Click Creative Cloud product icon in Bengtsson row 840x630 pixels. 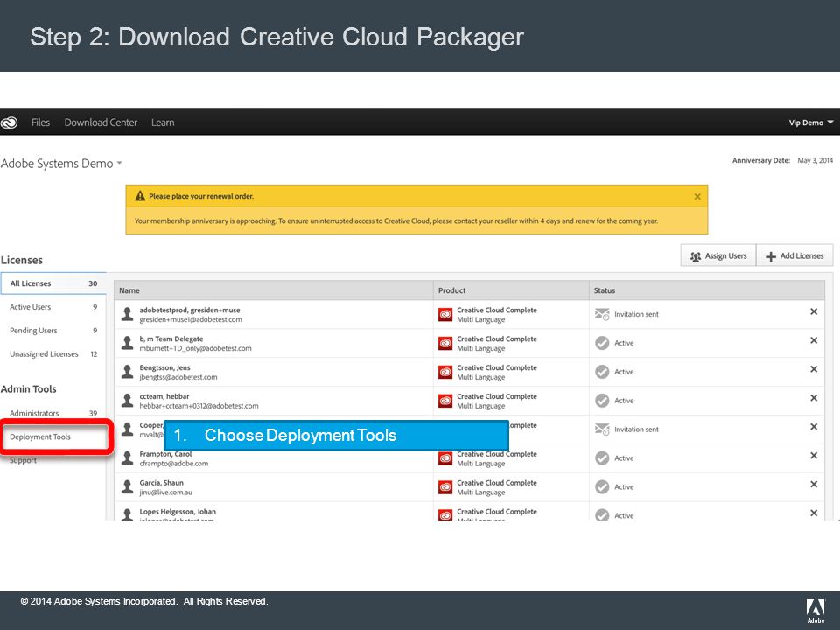pos(445,373)
